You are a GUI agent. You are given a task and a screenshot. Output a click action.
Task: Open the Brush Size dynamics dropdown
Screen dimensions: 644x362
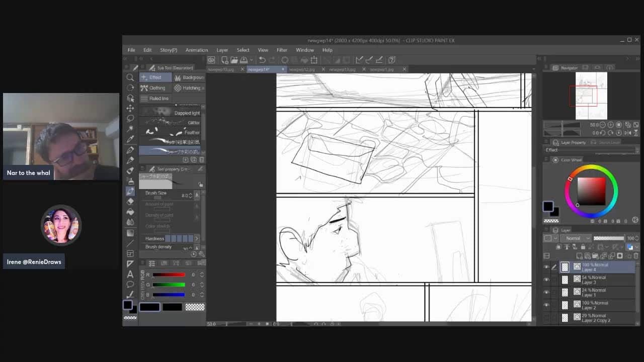pyautogui.click(x=197, y=195)
